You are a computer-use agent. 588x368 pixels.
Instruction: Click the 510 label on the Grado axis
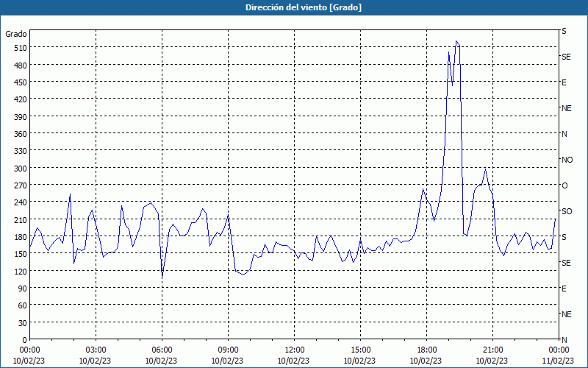[x=21, y=48]
